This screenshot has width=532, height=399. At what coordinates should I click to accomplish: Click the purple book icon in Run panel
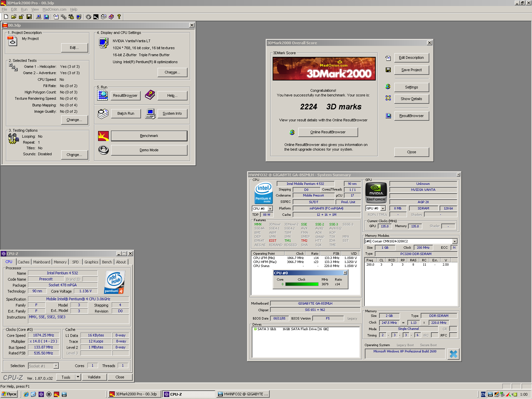click(150, 95)
